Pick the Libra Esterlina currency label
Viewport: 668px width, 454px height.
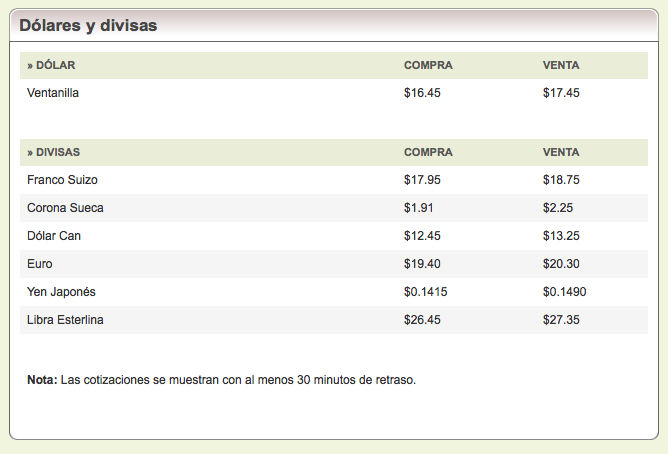click(65, 319)
